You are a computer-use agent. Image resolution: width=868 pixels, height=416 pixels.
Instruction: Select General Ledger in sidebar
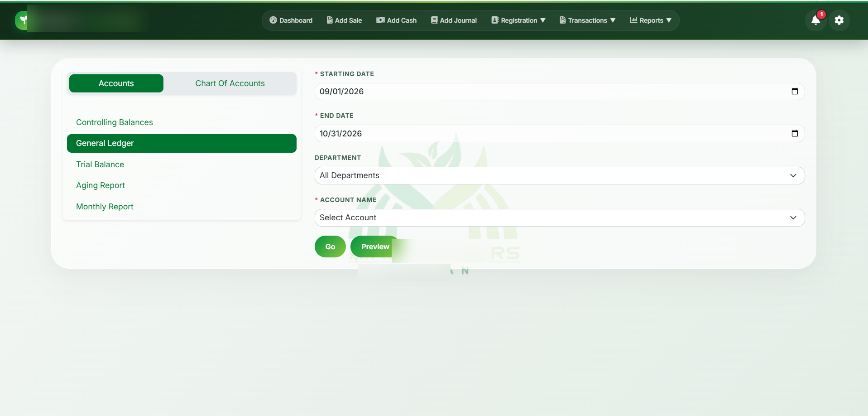click(x=182, y=143)
